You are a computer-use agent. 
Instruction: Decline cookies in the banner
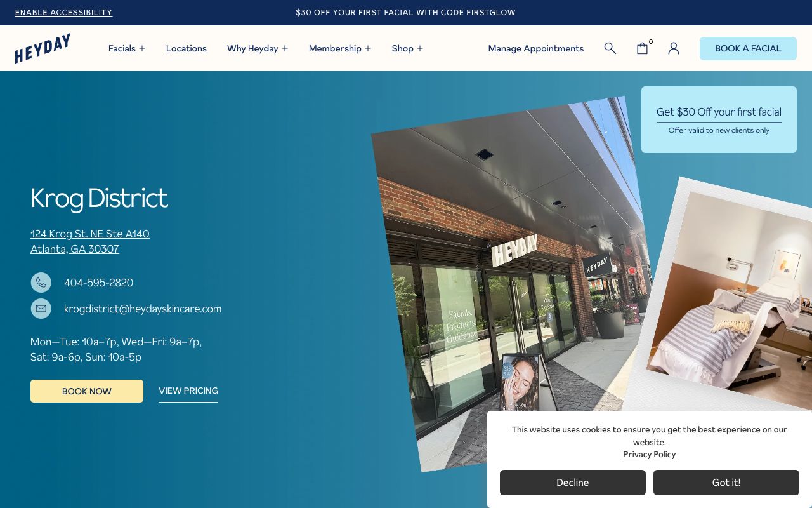[x=572, y=483]
